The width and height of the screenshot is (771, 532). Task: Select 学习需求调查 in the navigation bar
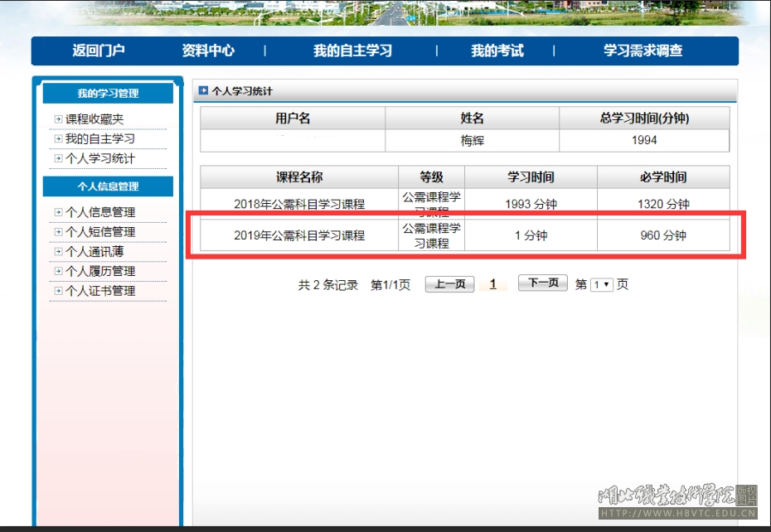[x=642, y=51]
